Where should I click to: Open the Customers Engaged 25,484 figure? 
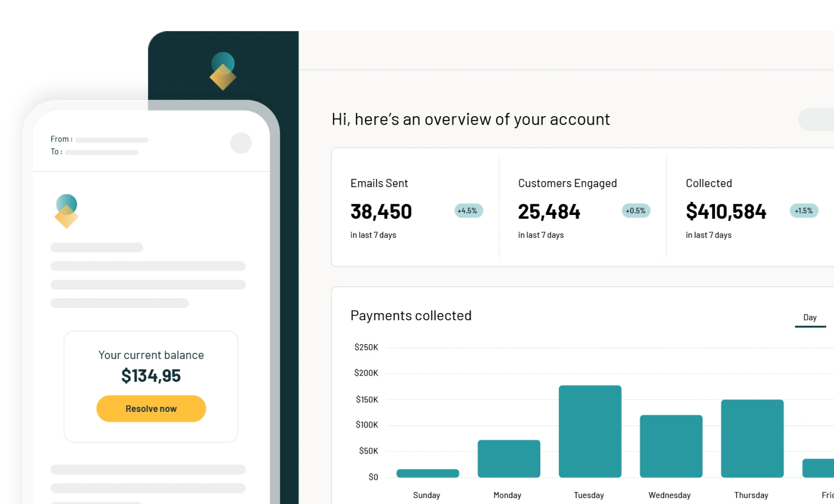549,212
